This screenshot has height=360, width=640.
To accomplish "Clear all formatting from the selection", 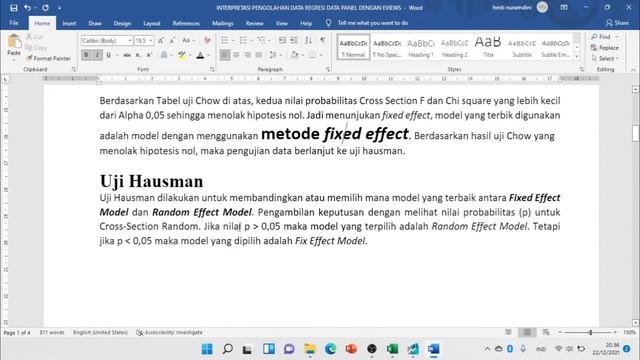I will [x=207, y=40].
